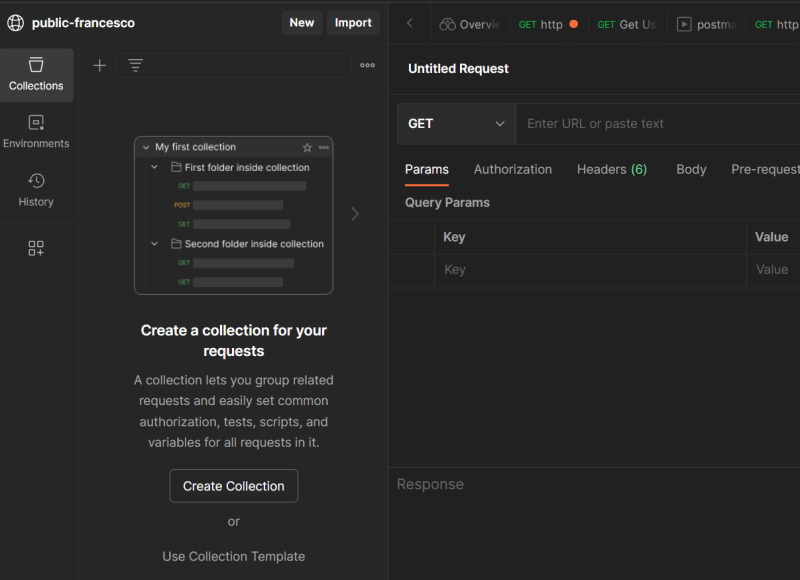
Task: Click the Import button
Action: (353, 23)
